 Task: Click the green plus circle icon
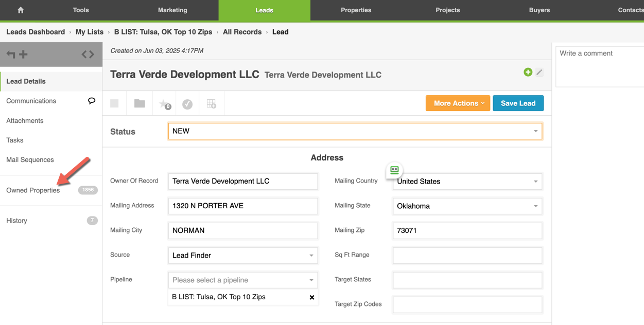coord(528,73)
